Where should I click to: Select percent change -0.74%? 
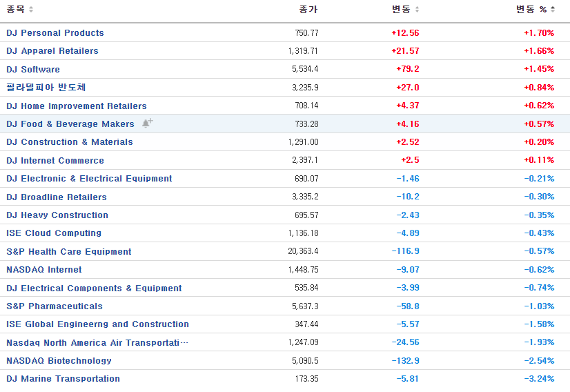[539, 288]
